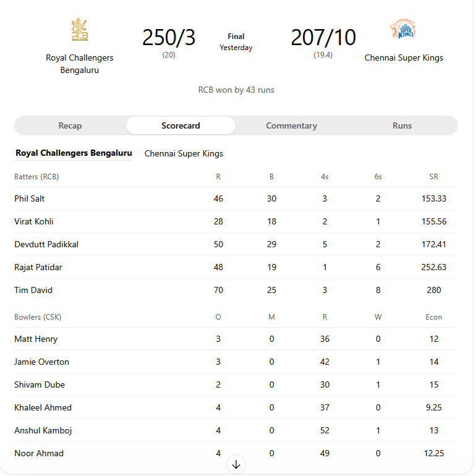
Task: Select the Scorecard tab
Action: [181, 125]
